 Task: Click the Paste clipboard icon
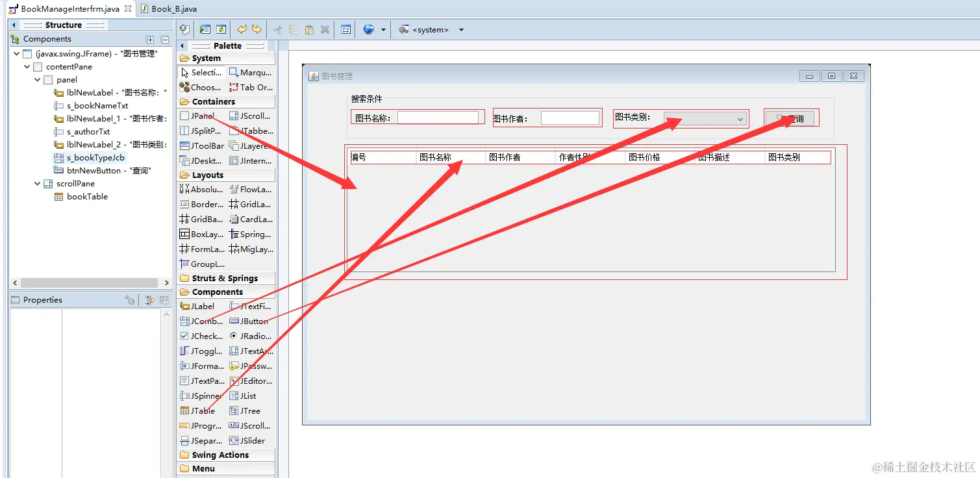(x=309, y=29)
